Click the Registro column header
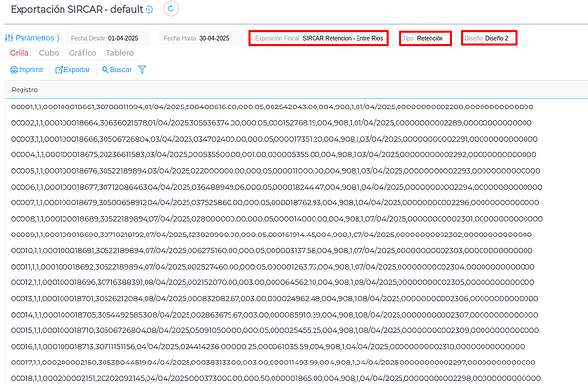This screenshot has height=384, width=588. click(x=24, y=90)
